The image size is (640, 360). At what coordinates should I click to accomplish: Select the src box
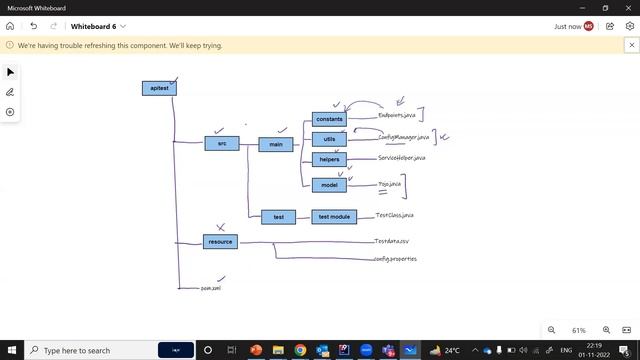click(222, 143)
